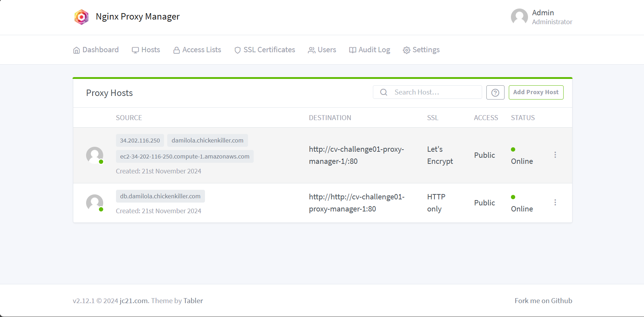Click the Let's Encrypt SSL cell
Screen dimensions: 644x317
click(x=440, y=155)
